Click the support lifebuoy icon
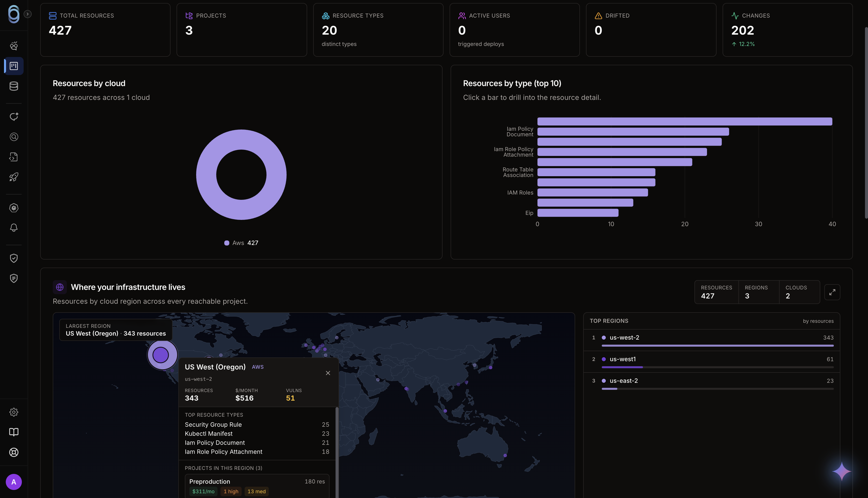The width and height of the screenshot is (868, 498). [14, 453]
